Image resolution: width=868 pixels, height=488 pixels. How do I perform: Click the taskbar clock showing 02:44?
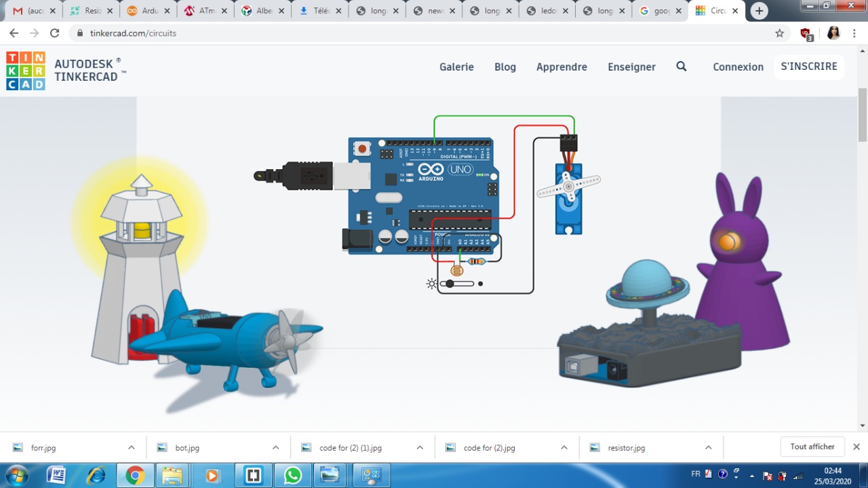click(x=833, y=475)
